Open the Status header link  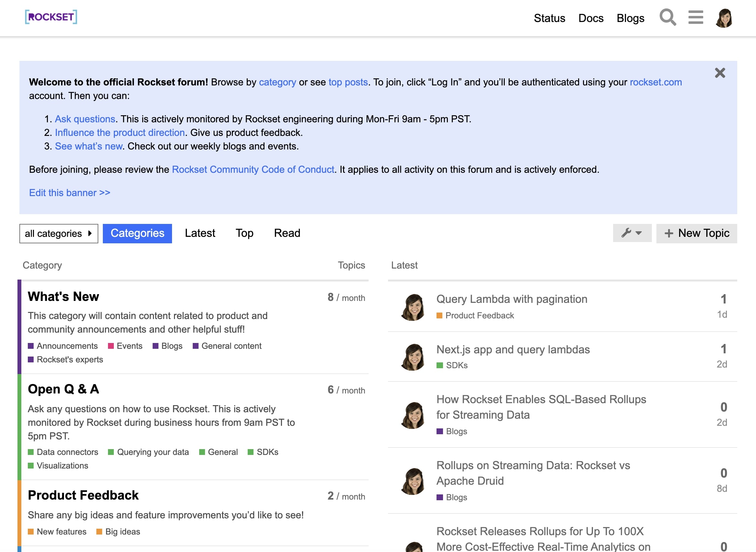point(549,18)
